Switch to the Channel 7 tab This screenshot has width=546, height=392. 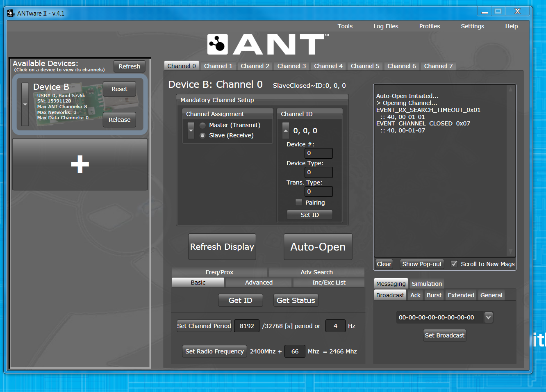(438, 66)
